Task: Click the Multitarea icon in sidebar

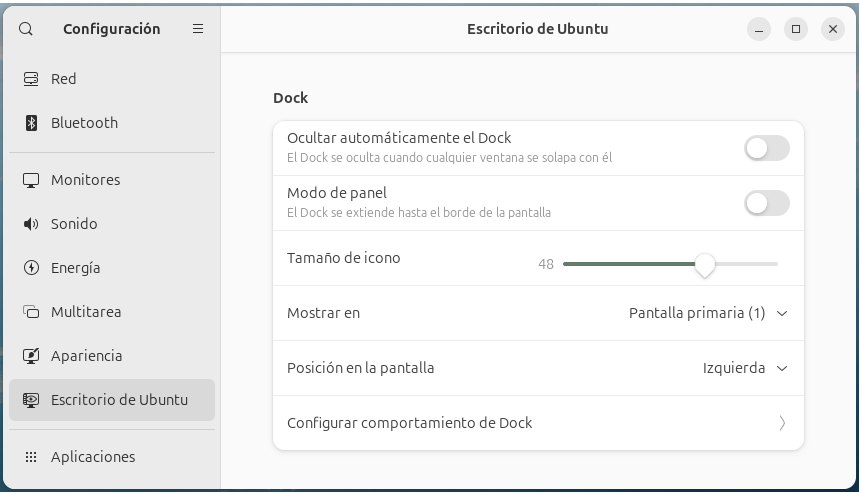Action: pyautogui.click(x=31, y=312)
